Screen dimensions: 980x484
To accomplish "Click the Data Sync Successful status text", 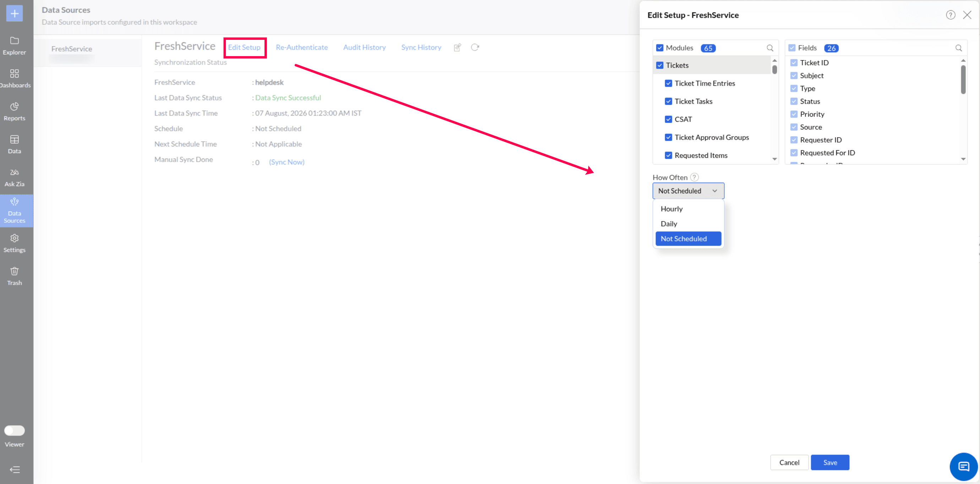I will (x=288, y=98).
